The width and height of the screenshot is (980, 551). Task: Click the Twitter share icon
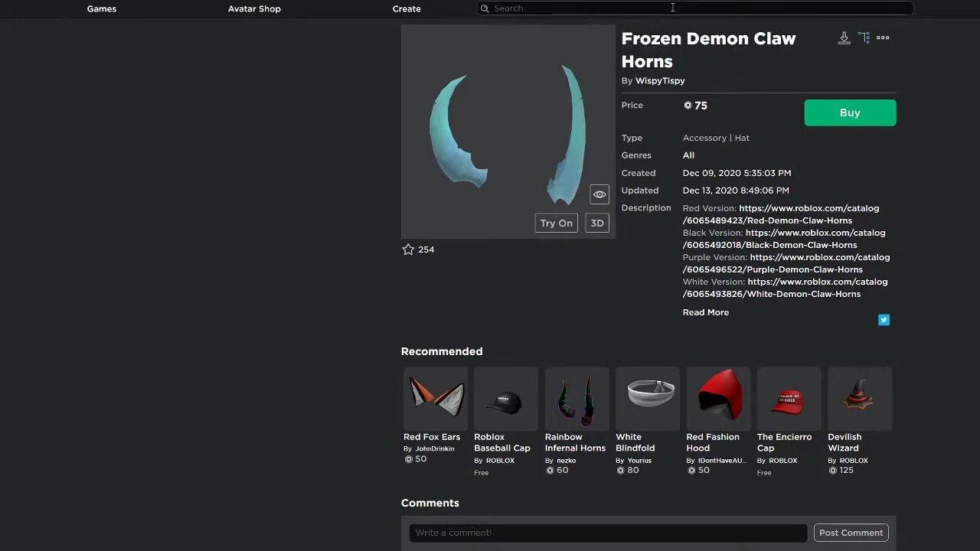[884, 320]
